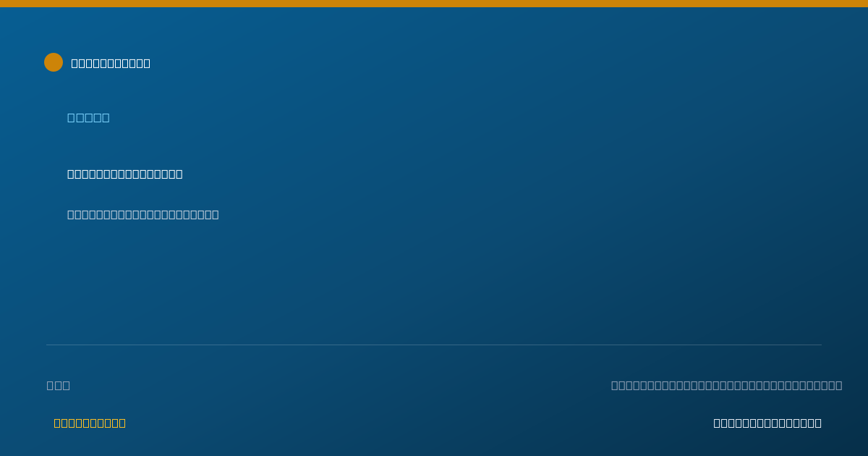
Task: Open the short light-blue heading text
Action: [88, 117]
